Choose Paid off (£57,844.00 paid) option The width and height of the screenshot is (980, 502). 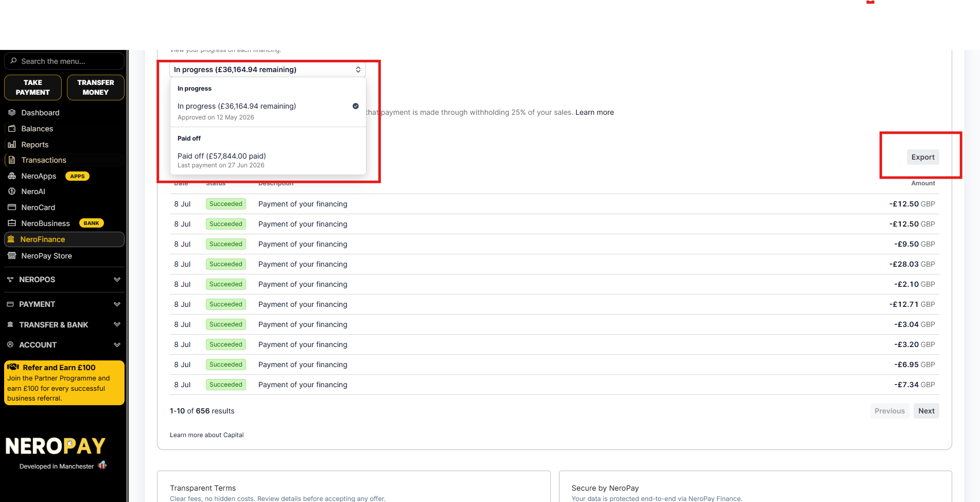[x=268, y=160]
